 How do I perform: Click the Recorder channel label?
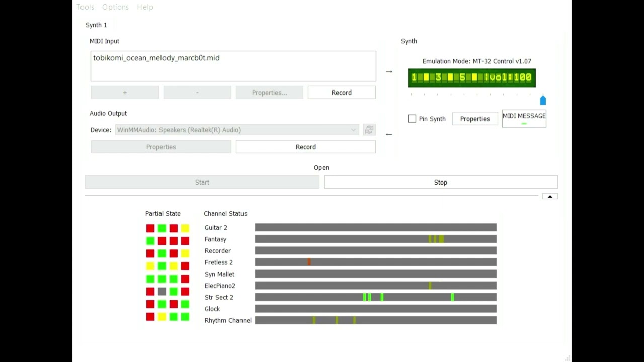tap(217, 251)
